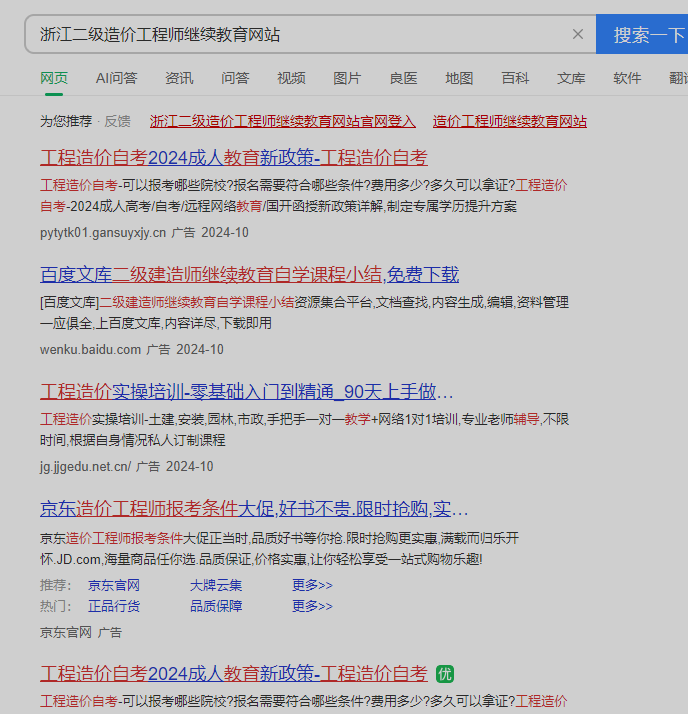688x714 pixels.
Task: Open the 文库 tab
Action: (571, 78)
